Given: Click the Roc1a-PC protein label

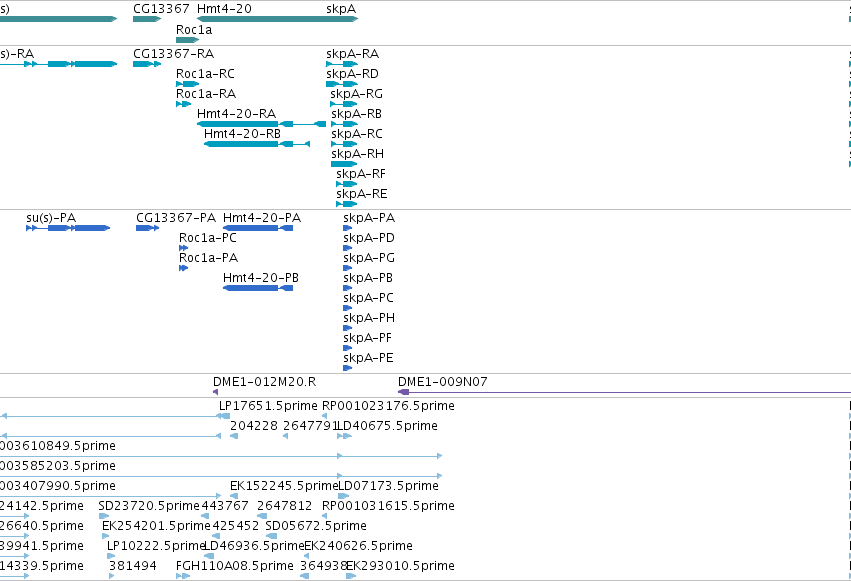Looking at the screenshot, I should pos(208,238).
